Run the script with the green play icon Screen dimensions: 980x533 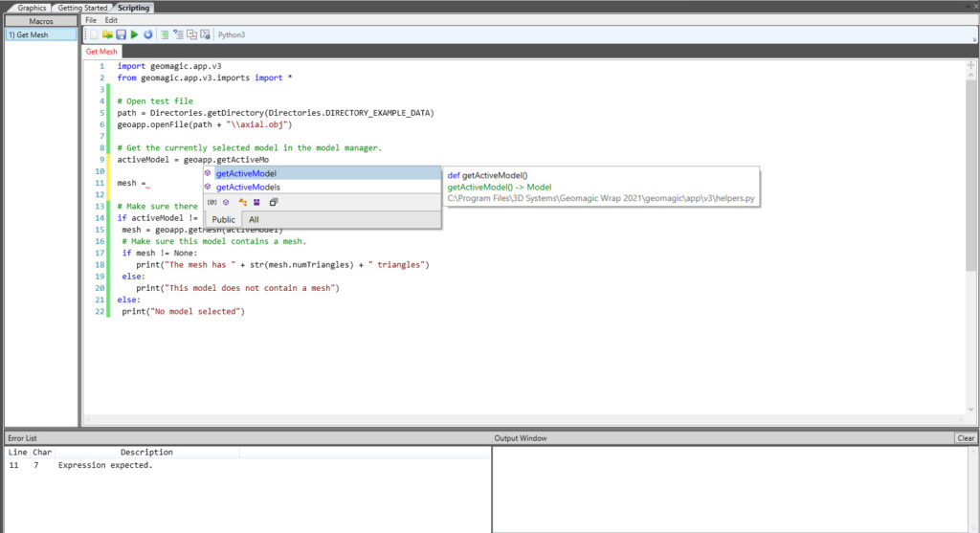click(x=135, y=34)
